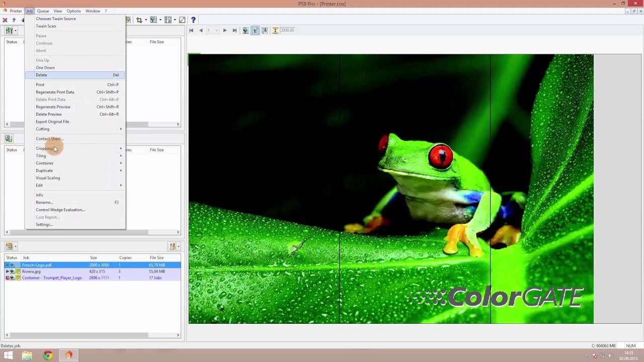Click the Chrome icon in the taskbar

(48, 355)
